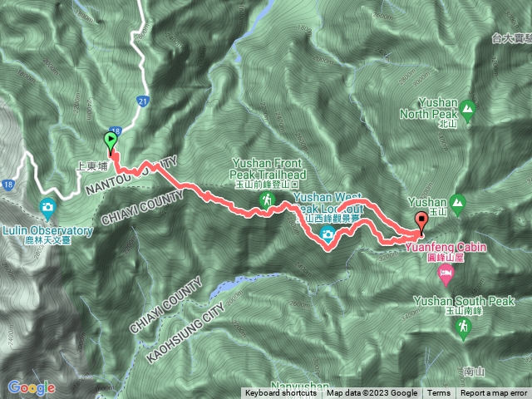Click the route 21 highway shield
The height and width of the screenshot is (399, 532).
tap(143, 101)
